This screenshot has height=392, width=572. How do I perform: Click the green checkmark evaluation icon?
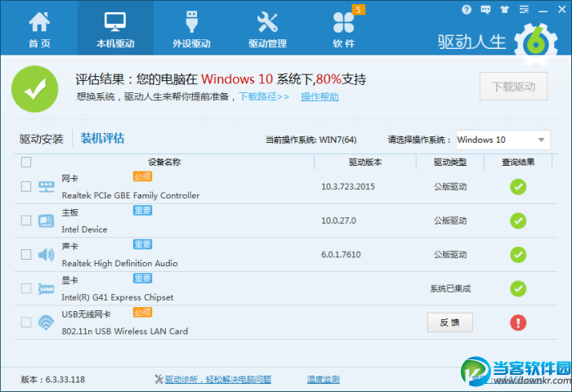[35, 89]
